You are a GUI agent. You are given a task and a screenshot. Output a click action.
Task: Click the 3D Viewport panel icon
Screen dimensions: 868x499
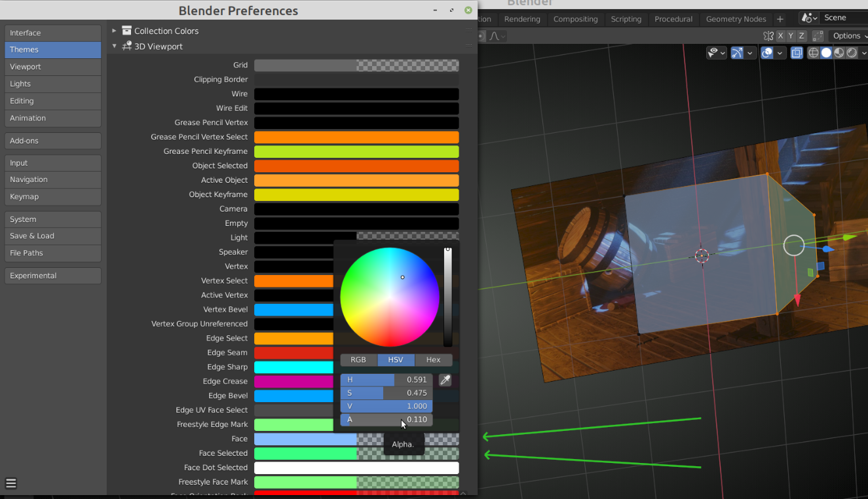(126, 46)
